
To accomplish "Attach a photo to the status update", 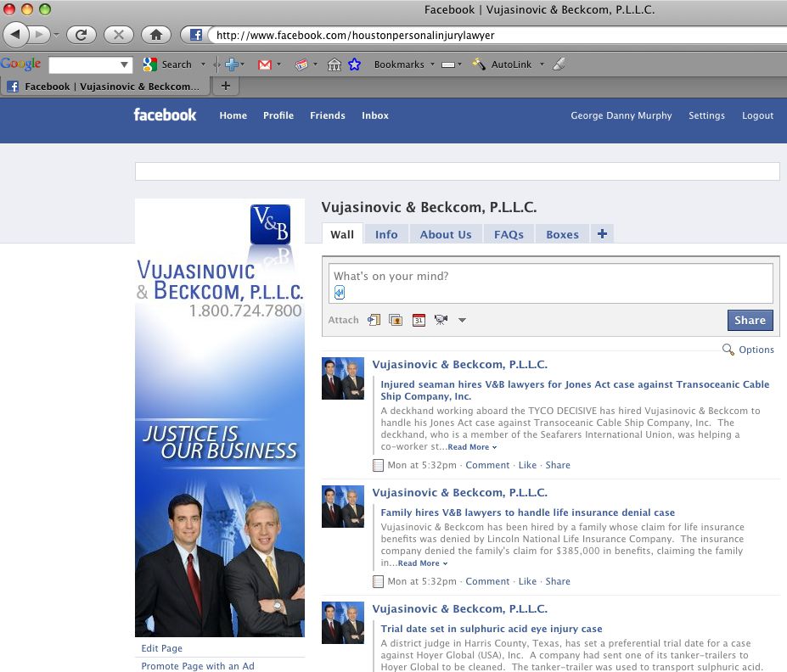I will click(x=396, y=319).
